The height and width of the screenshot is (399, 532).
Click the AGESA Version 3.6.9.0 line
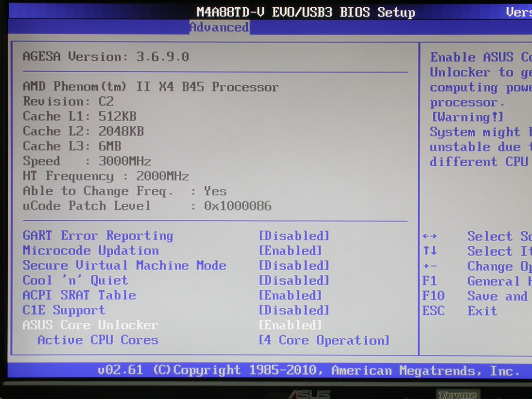[x=106, y=56]
